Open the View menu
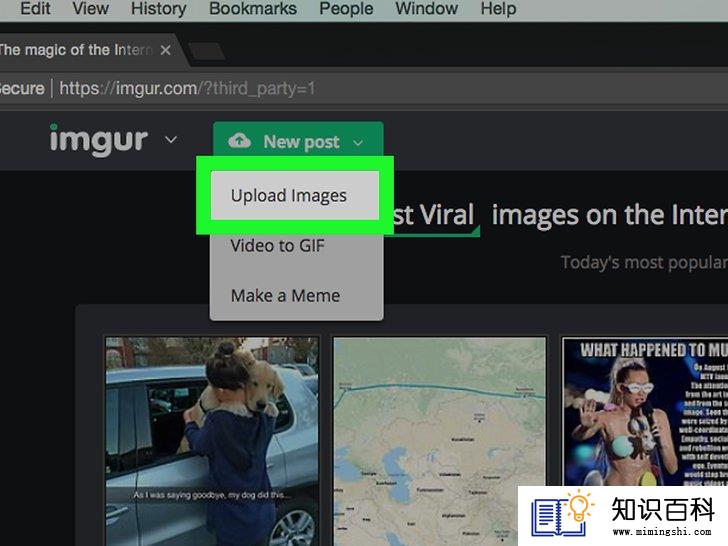Image resolution: width=728 pixels, height=546 pixels. pos(91,8)
